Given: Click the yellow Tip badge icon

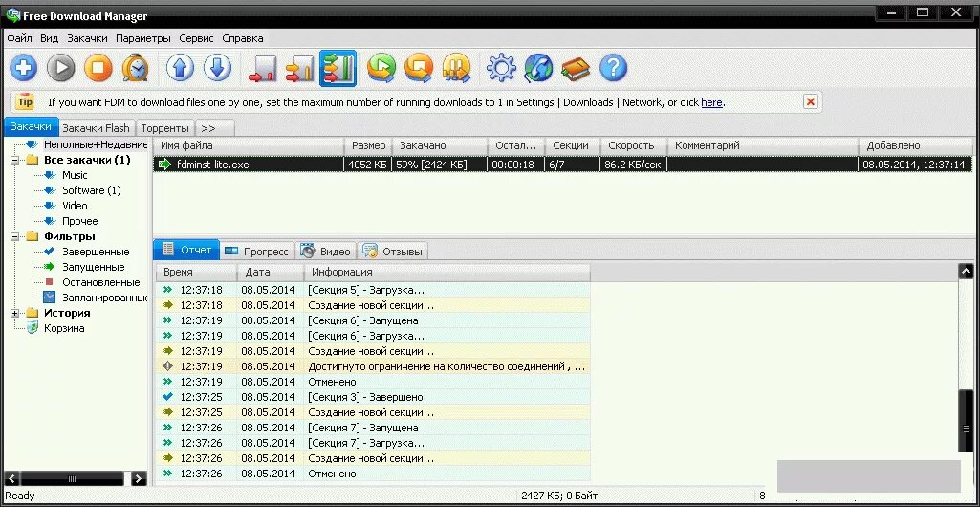Looking at the screenshot, I should (25, 102).
